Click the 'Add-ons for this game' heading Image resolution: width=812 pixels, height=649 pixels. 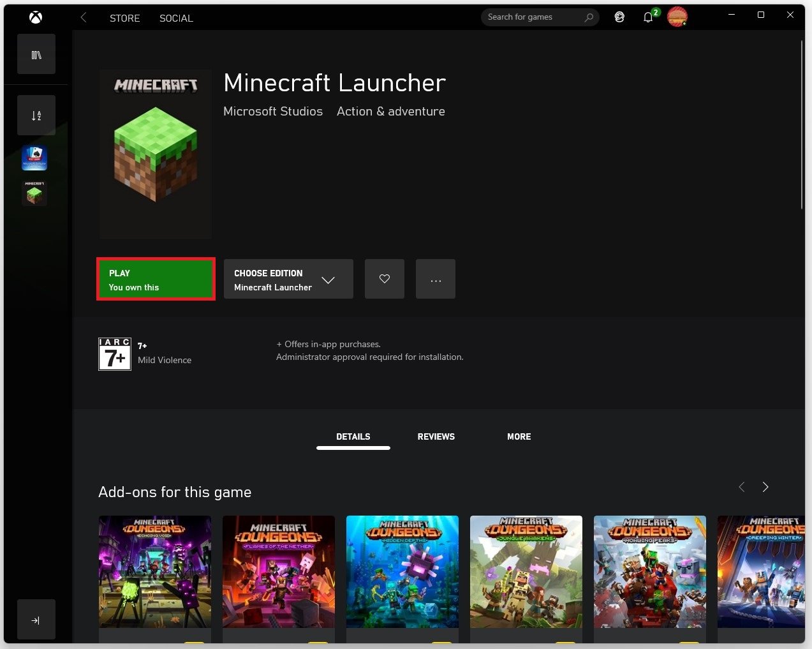(175, 492)
